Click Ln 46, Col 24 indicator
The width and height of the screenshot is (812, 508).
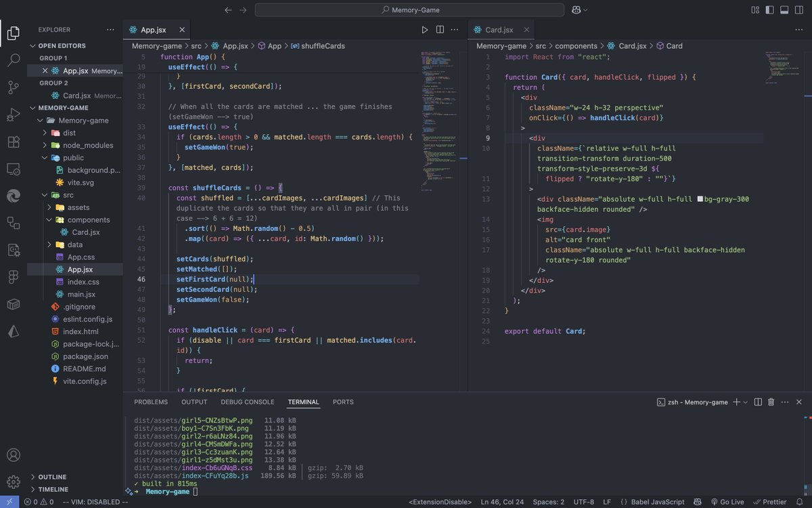[501, 502]
